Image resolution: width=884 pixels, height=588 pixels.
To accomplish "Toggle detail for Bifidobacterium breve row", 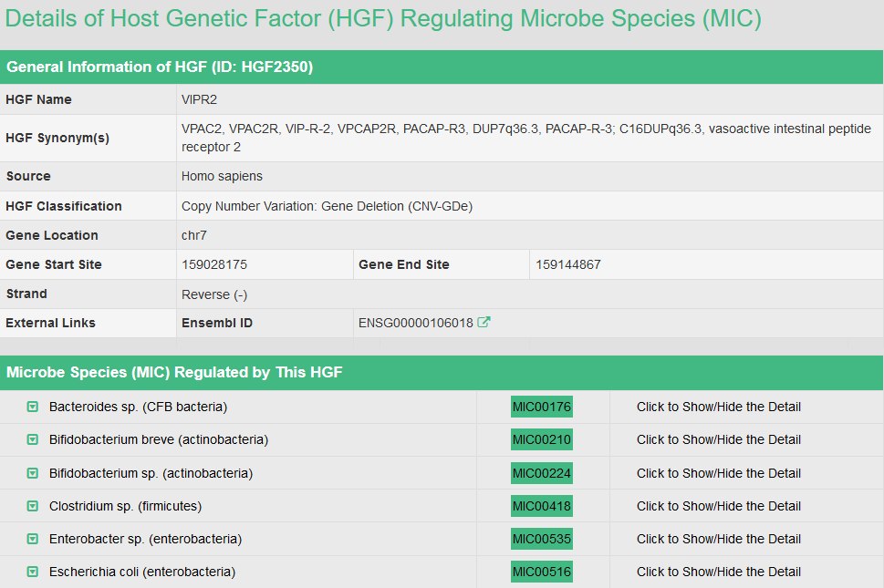I will (718, 439).
